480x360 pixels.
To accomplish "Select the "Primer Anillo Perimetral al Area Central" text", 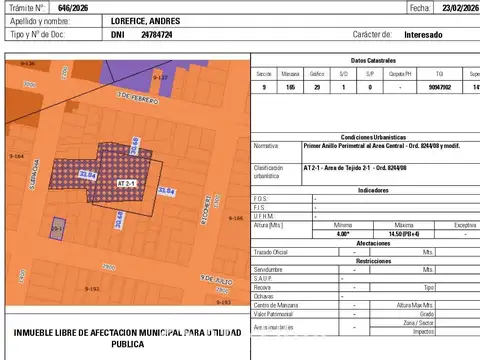I will click(354, 146).
